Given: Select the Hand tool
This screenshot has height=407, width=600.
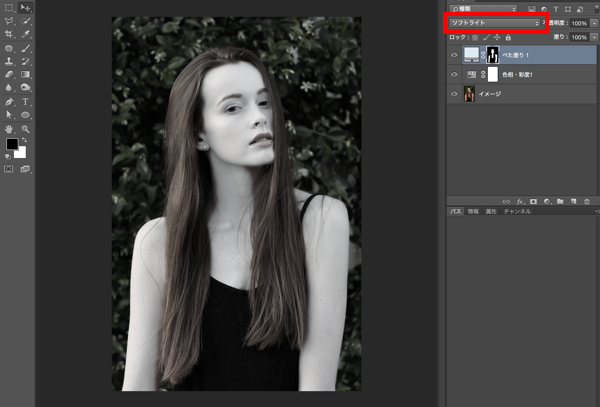Looking at the screenshot, I should pyautogui.click(x=10, y=129).
